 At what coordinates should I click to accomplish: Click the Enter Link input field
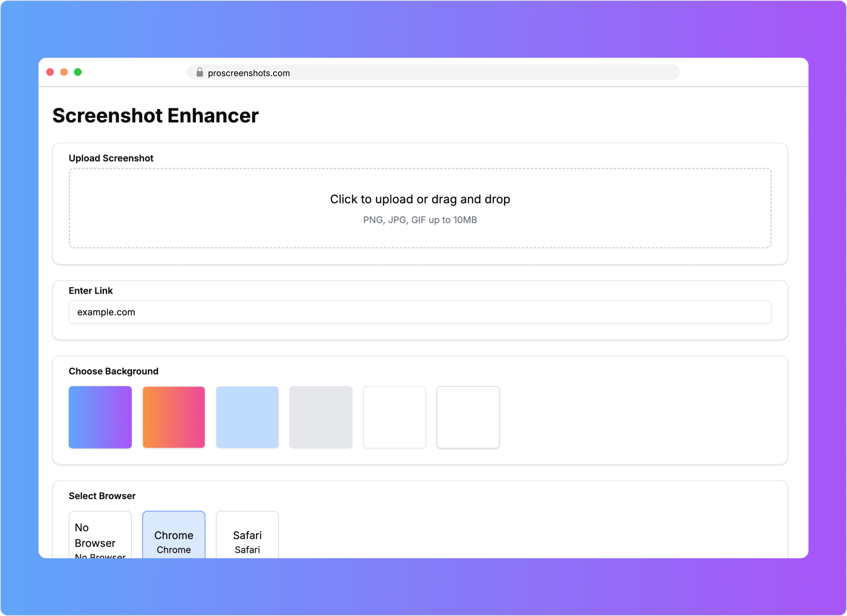421,312
